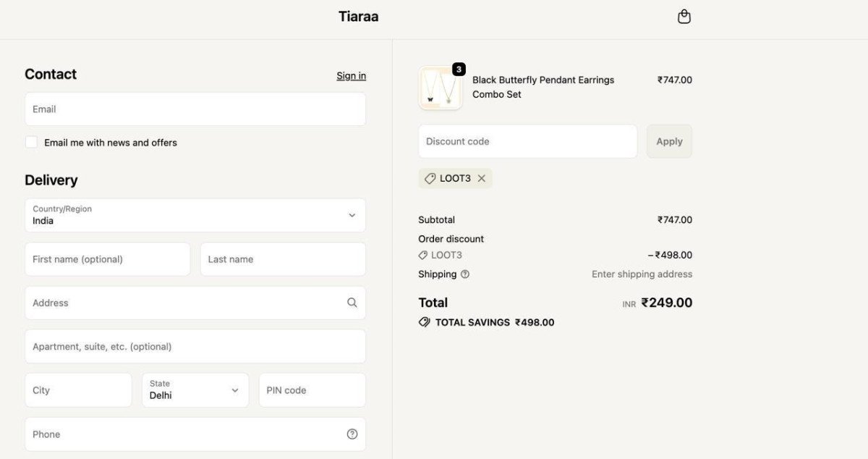Click the −₹498.00 discount amount
The width and height of the screenshot is (868, 459).
pos(670,255)
